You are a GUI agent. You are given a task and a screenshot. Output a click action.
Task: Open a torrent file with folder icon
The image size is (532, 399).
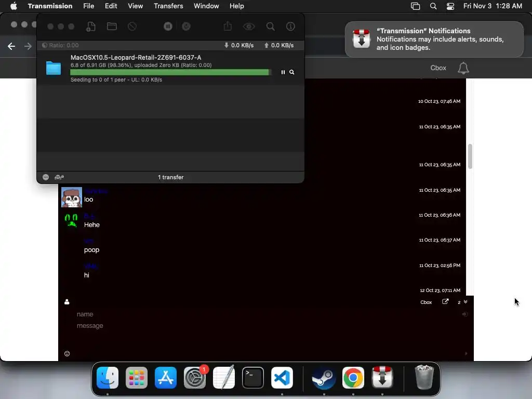(x=112, y=26)
